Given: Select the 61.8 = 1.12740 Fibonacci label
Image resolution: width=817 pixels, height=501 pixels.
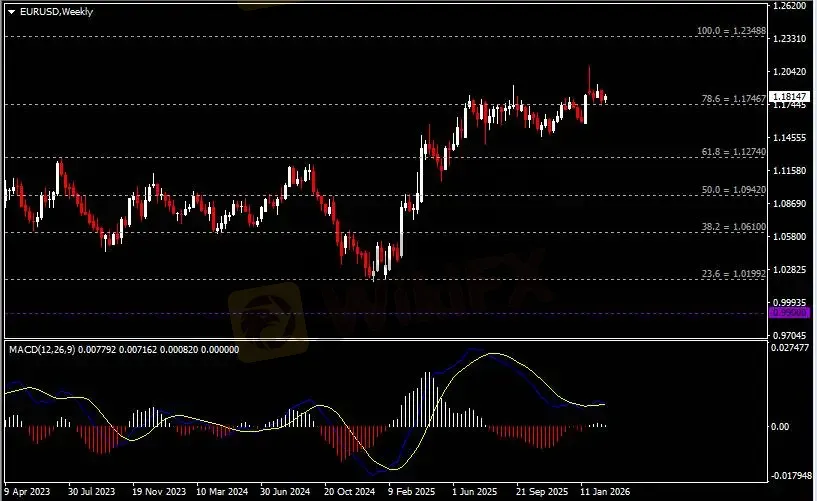Looking at the screenshot, I should (x=734, y=152).
